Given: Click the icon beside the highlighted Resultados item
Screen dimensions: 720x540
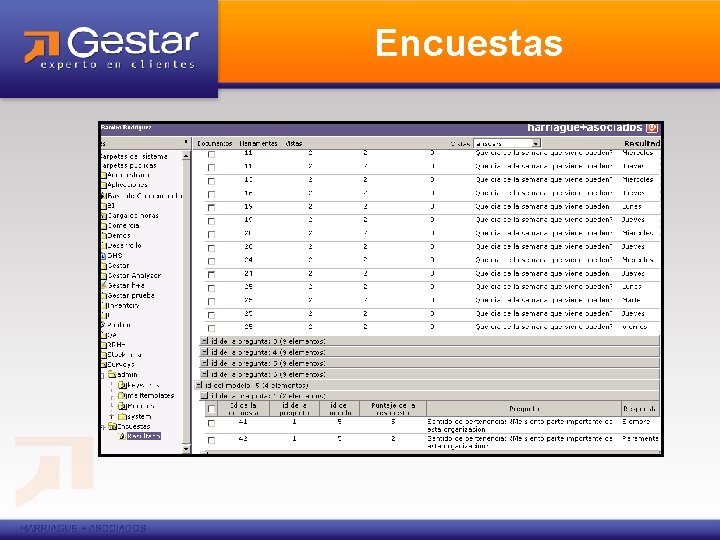Looking at the screenshot, I should point(122,436).
